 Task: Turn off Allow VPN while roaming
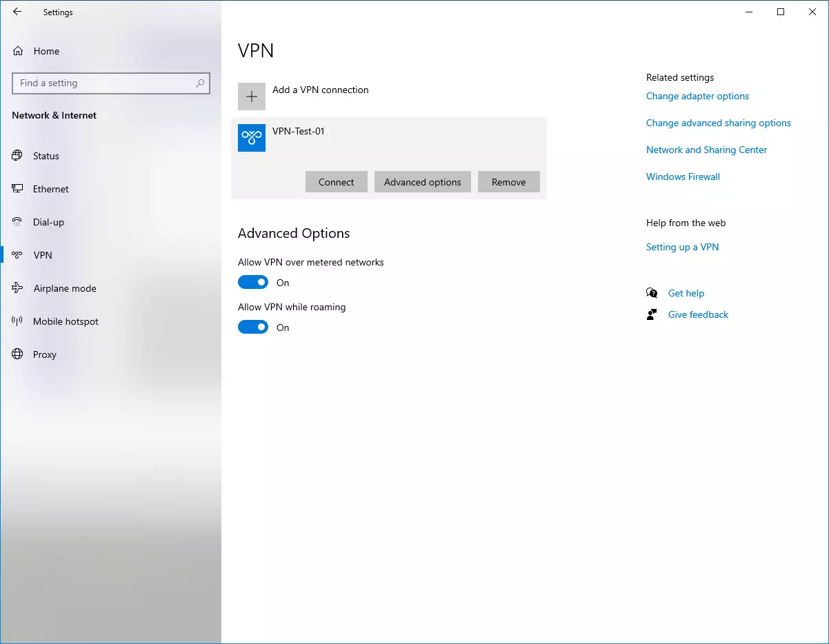[253, 327]
